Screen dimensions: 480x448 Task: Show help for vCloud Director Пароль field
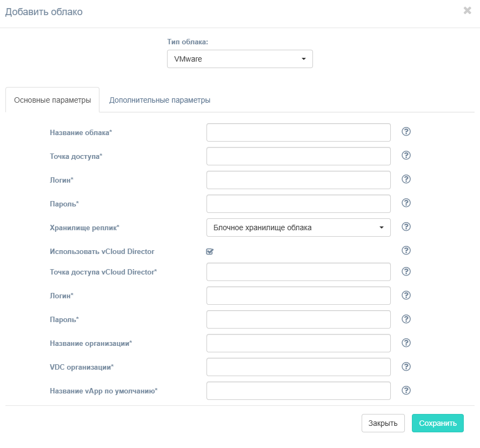coord(406,319)
